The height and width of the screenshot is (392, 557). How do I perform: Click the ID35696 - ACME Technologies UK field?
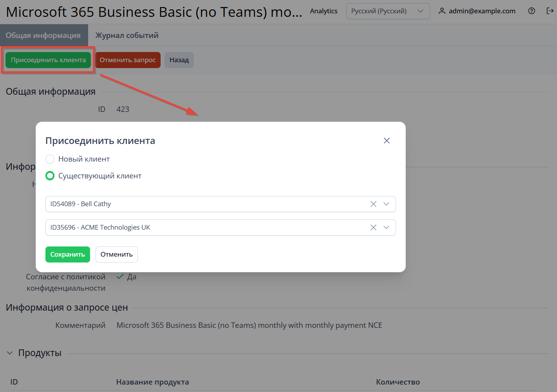click(x=221, y=227)
